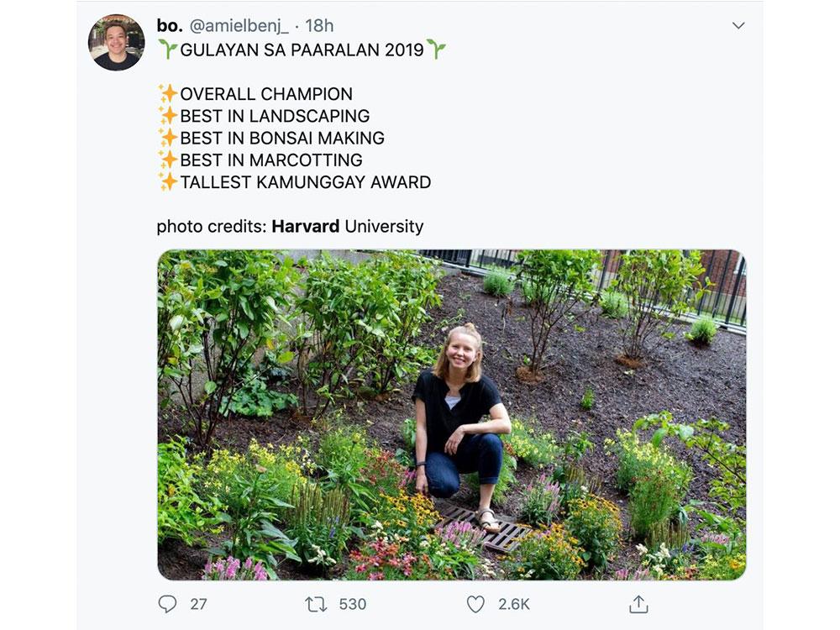
Task: Click the BEST IN MARCOTTING line
Action: point(270,160)
